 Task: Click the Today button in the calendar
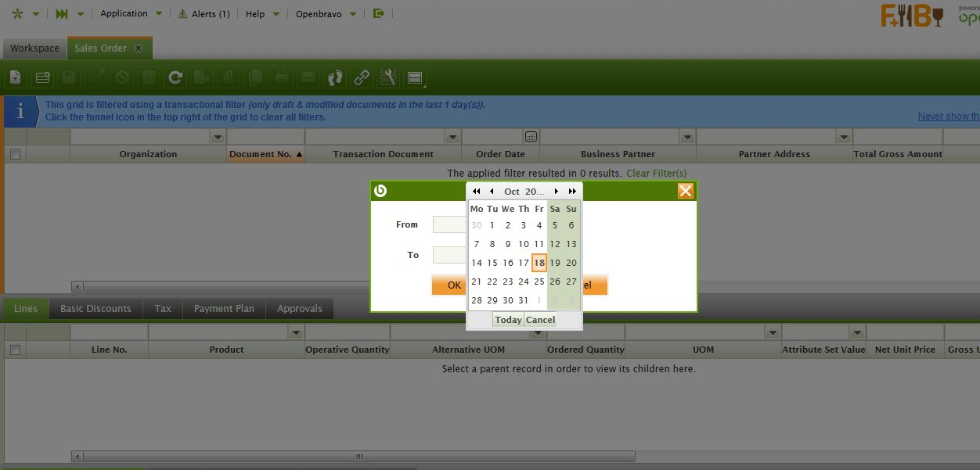[508, 320]
